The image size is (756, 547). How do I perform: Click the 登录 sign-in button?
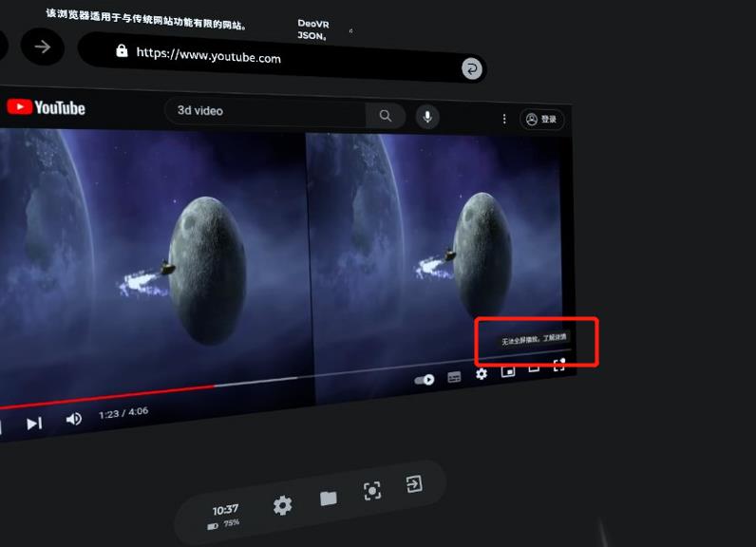(x=541, y=120)
